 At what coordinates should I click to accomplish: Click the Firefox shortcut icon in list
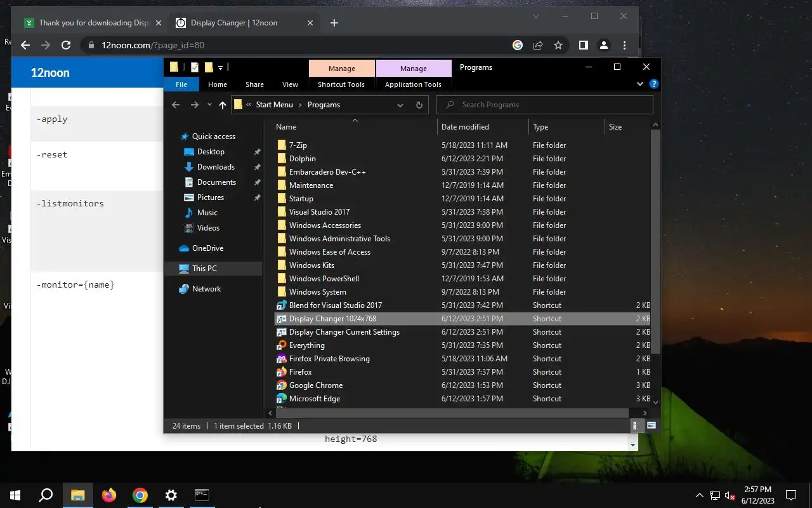coord(282,372)
